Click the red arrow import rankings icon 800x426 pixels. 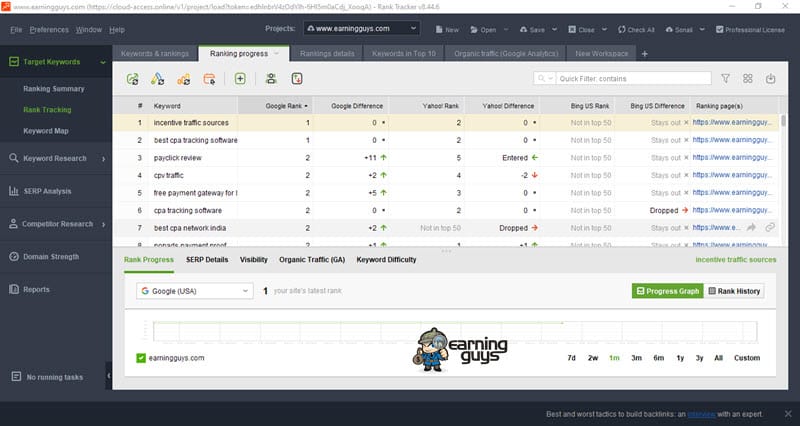coord(297,79)
